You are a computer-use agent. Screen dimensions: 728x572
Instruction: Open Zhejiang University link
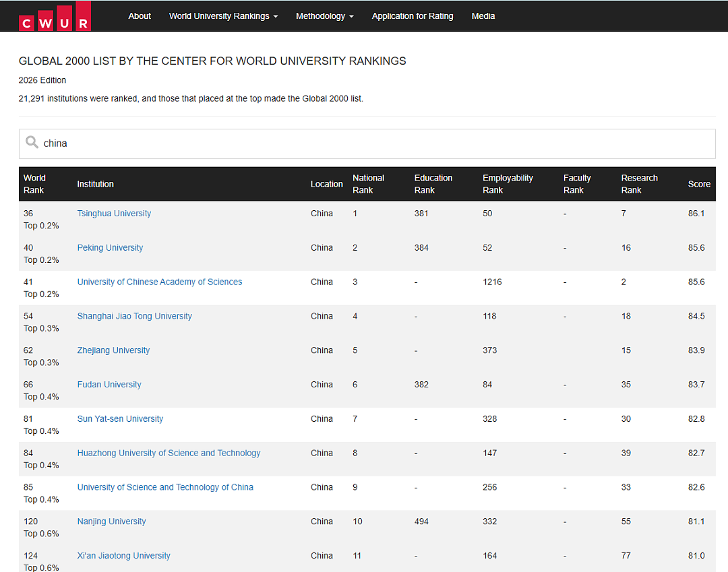tap(113, 350)
